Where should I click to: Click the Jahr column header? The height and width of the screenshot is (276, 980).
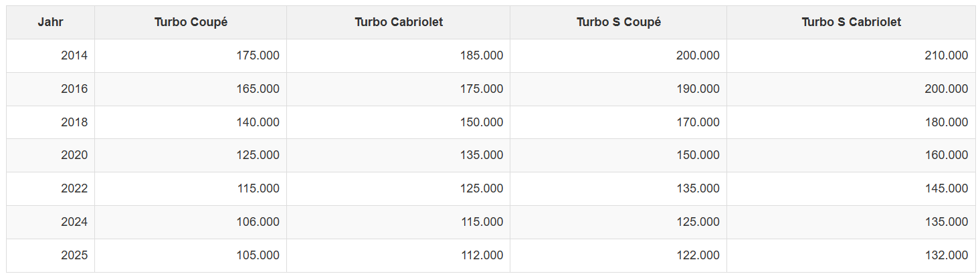pyautogui.click(x=51, y=22)
